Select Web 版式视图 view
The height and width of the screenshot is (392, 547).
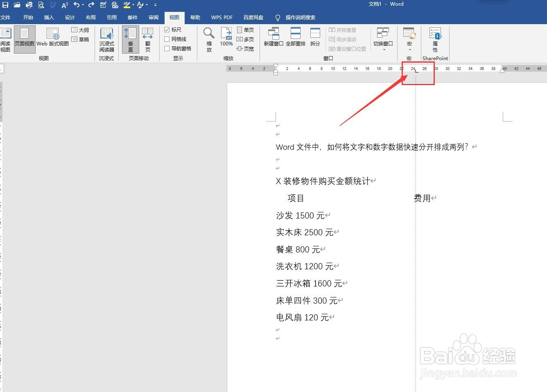pyautogui.click(x=53, y=39)
